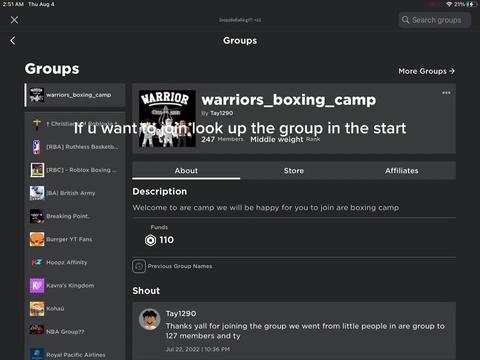The height and width of the screenshot is (360, 480).
Task: Click the Ruthless Basketball group icon
Action: pos(37,147)
